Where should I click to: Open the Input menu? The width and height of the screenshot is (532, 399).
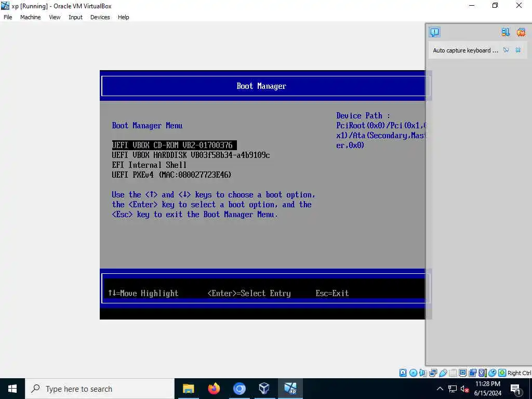[75, 17]
